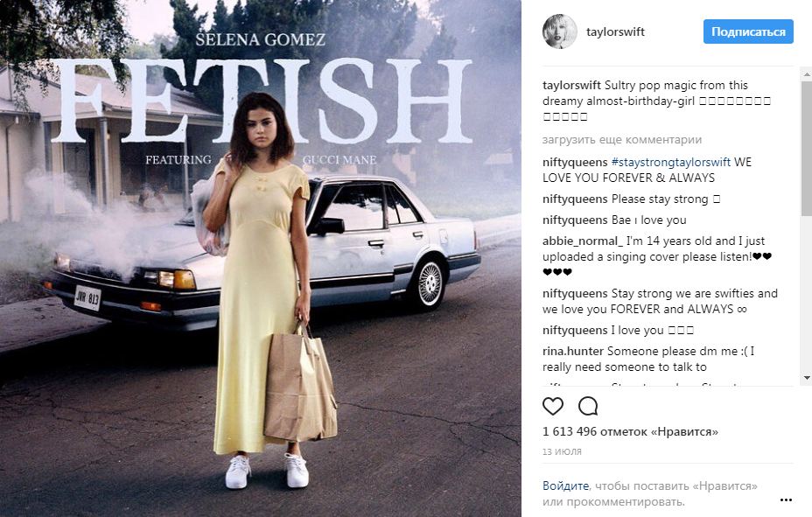Like the post with the heart icon

553,406
